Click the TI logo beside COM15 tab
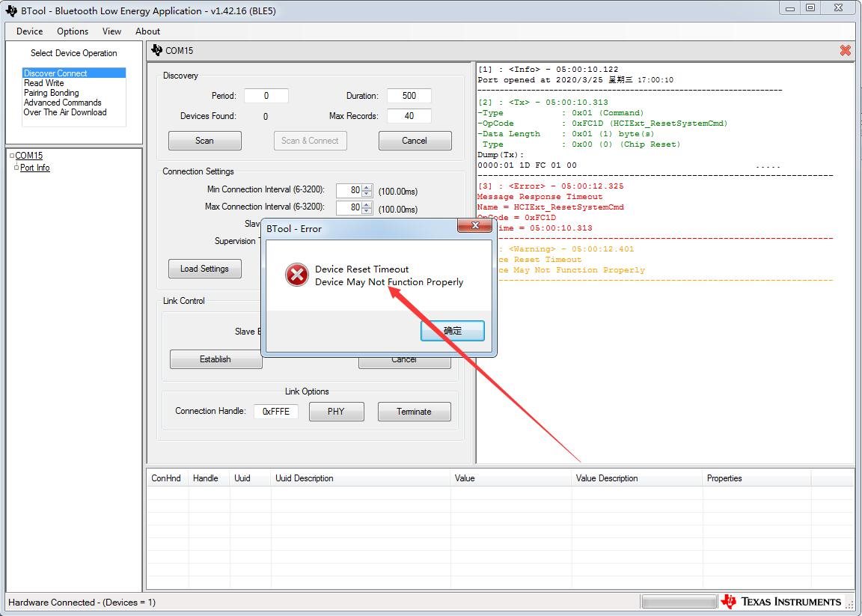 [x=156, y=50]
